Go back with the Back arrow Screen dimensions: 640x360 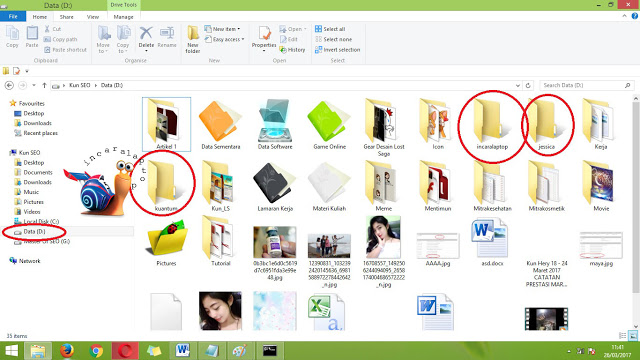(x=9, y=85)
